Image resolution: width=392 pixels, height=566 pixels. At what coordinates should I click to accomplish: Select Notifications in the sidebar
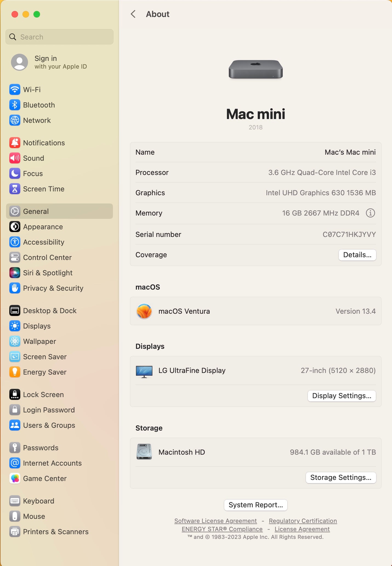[44, 143]
